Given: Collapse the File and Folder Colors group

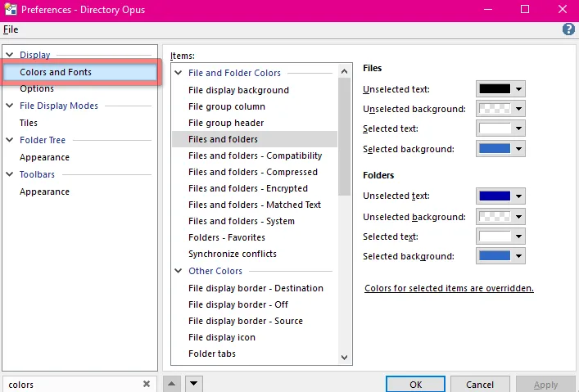Looking at the screenshot, I should point(179,73).
